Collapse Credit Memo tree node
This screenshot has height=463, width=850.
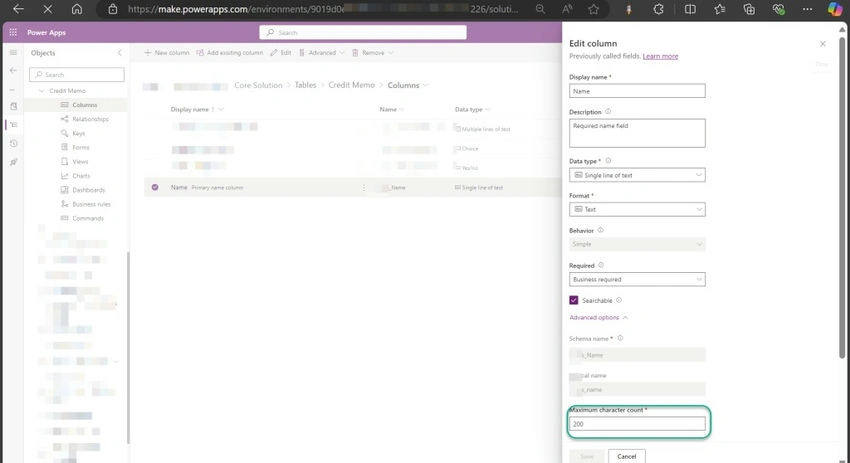(x=41, y=91)
